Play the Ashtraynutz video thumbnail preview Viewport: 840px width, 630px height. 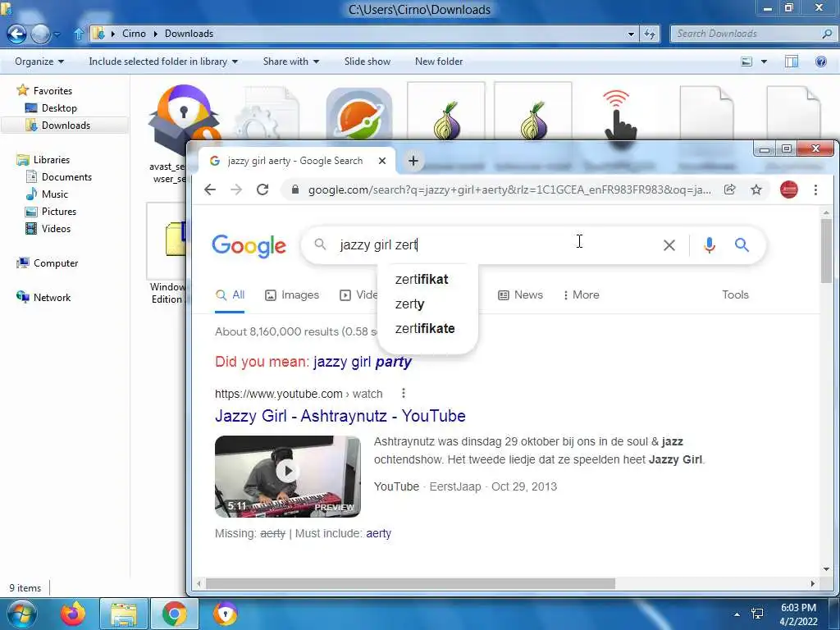(x=288, y=477)
